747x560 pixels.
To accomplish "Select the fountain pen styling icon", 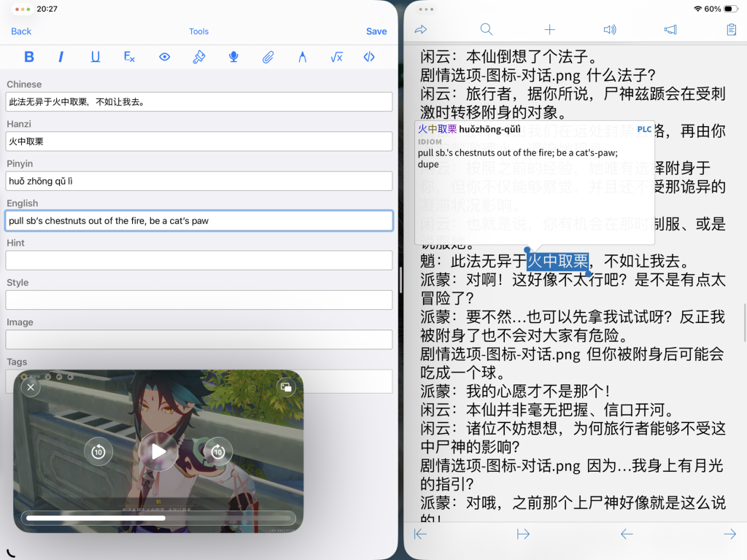I will tap(301, 57).
